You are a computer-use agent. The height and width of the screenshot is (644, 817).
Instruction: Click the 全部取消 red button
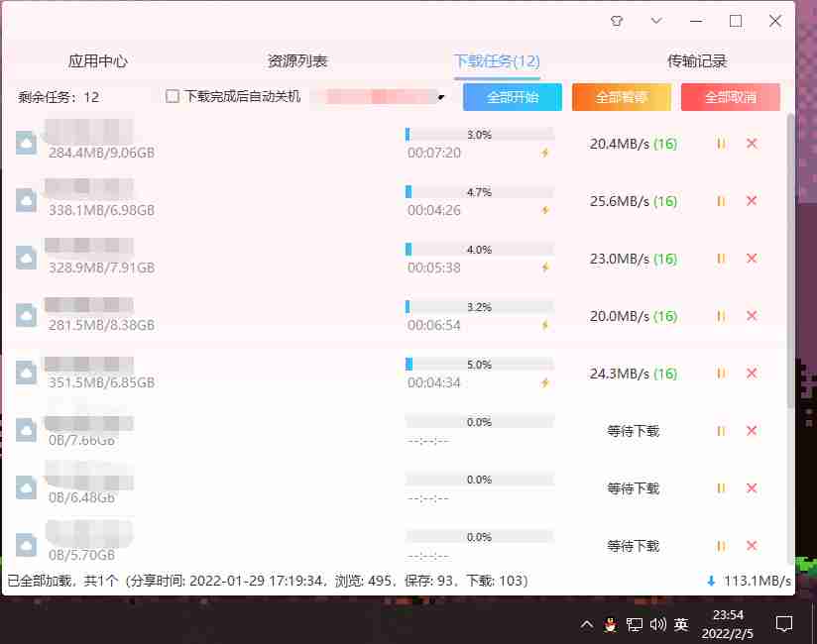pos(731,97)
